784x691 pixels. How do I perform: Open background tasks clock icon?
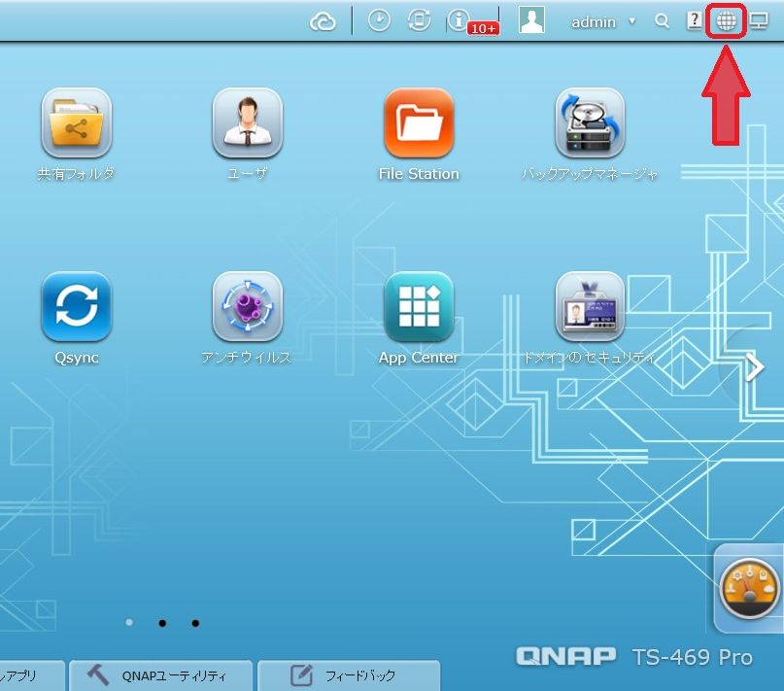tap(379, 21)
